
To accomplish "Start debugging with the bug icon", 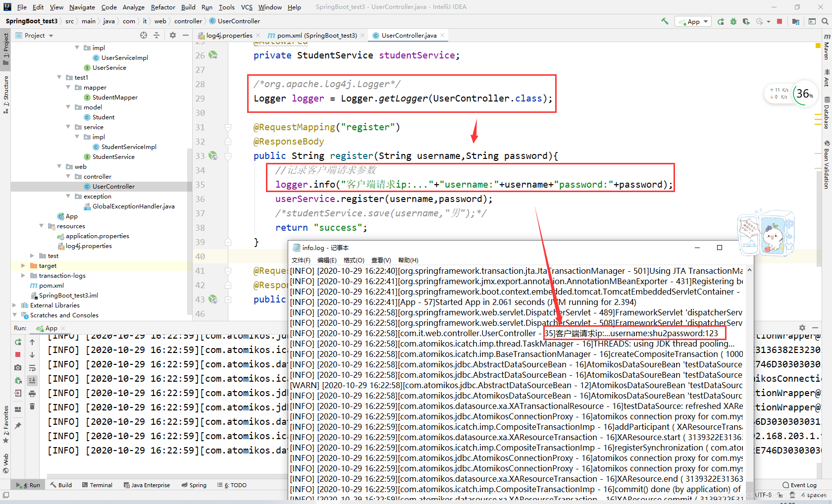I will pyautogui.click(x=733, y=21).
